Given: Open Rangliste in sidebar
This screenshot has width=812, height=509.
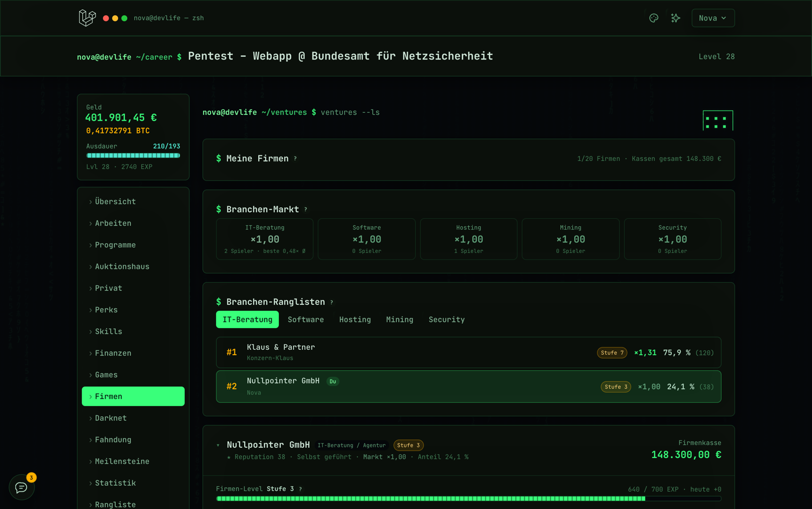Looking at the screenshot, I should 133,504.
